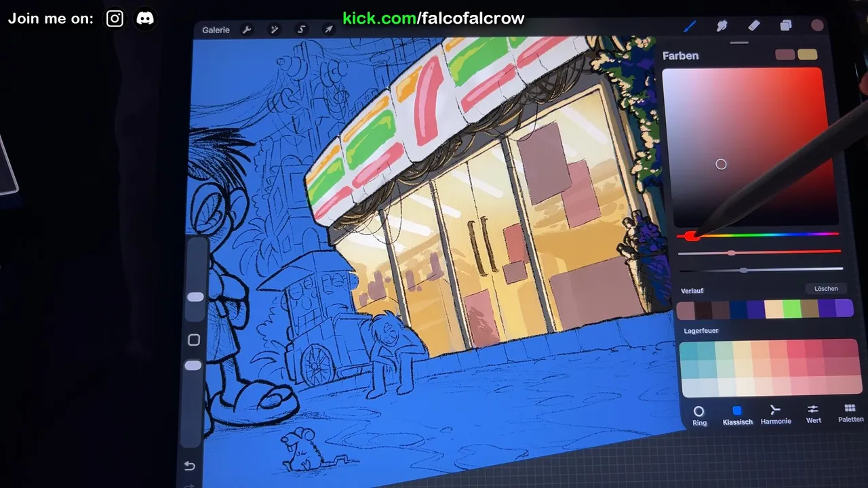868x488 pixels.
Task: Switch to the Harmonie color tab
Action: (775, 415)
